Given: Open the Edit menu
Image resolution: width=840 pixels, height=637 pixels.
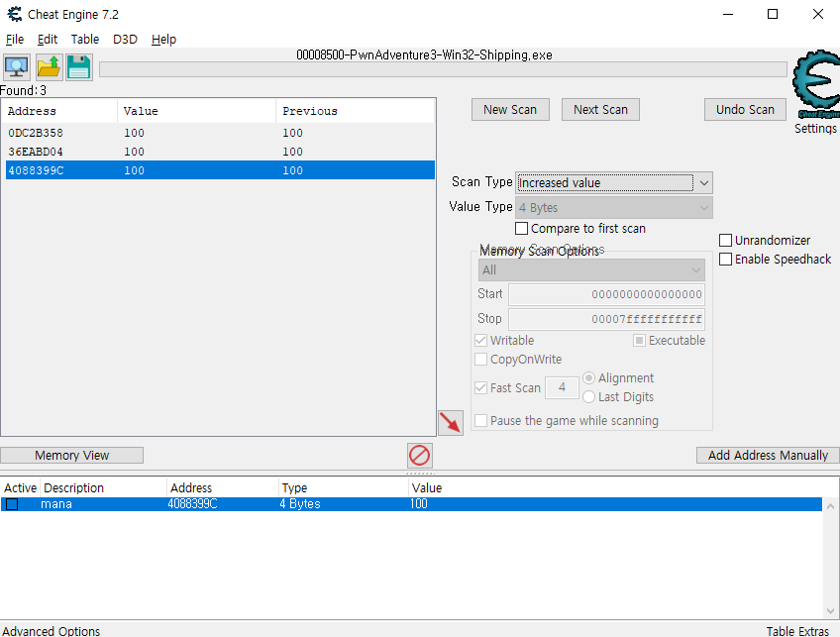Looking at the screenshot, I should (48, 39).
